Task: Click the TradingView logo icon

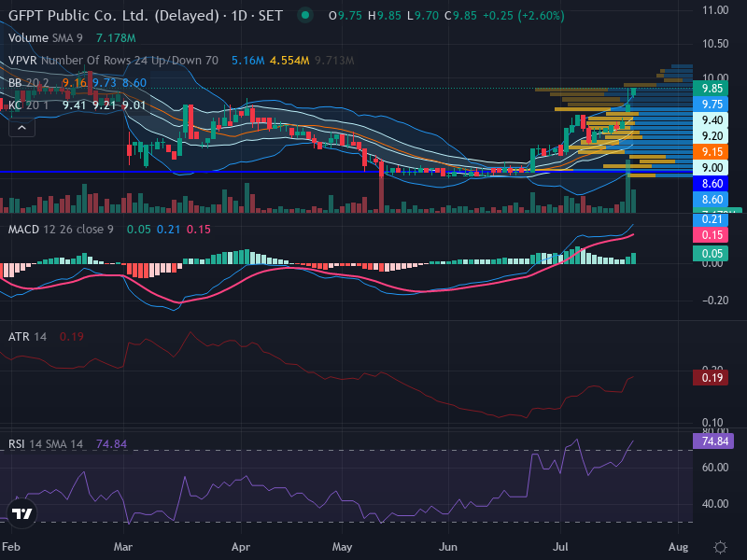Action: 21,513
